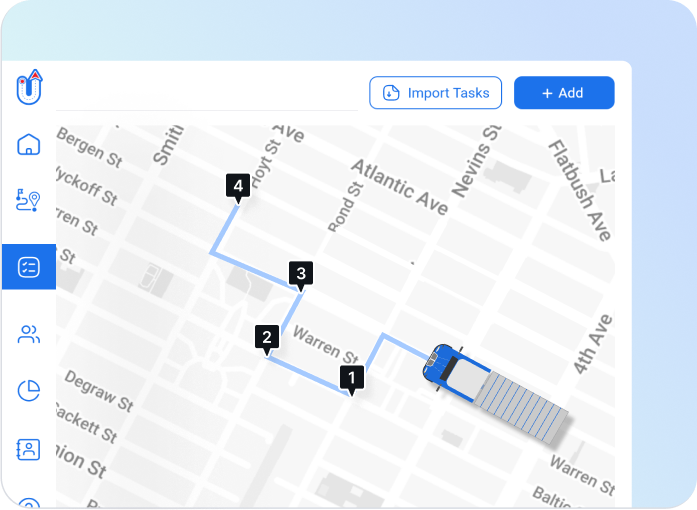Screen dimensions: 697x510
Task: Open the drivers people sidebar icon
Action: pos(28,334)
